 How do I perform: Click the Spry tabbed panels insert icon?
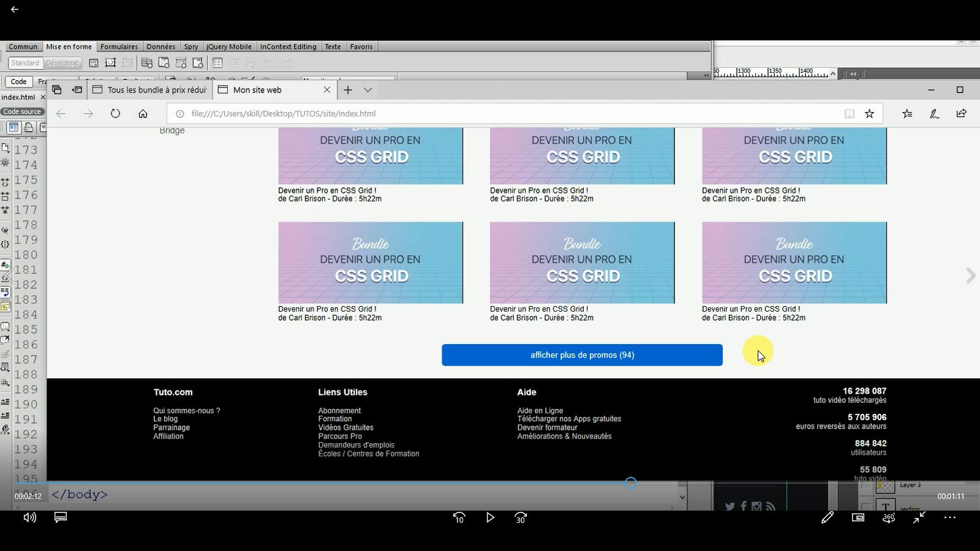[164, 63]
